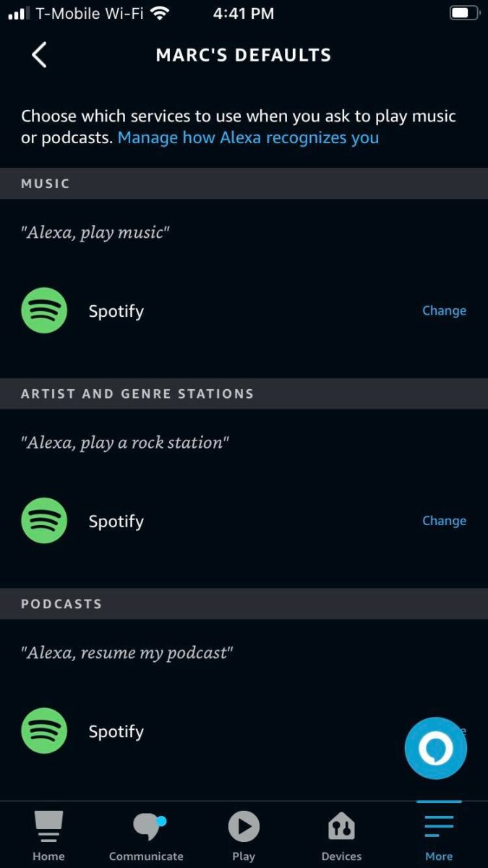The height and width of the screenshot is (868, 488).
Task: Tap the Spotify logo under Podcasts
Action: (44, 731)
